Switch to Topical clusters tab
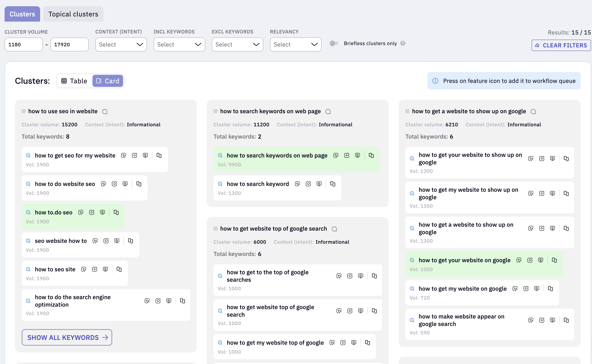 coord(73,14)
